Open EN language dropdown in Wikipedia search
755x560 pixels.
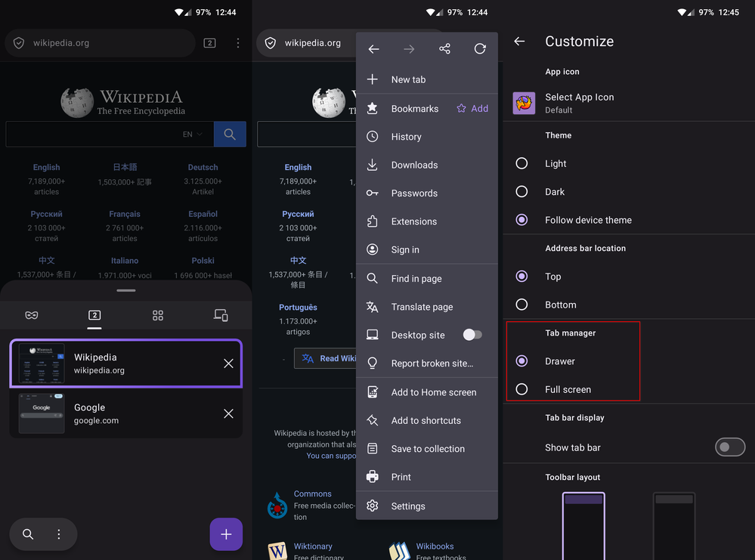pyautogui.click(x=193, y=135)
